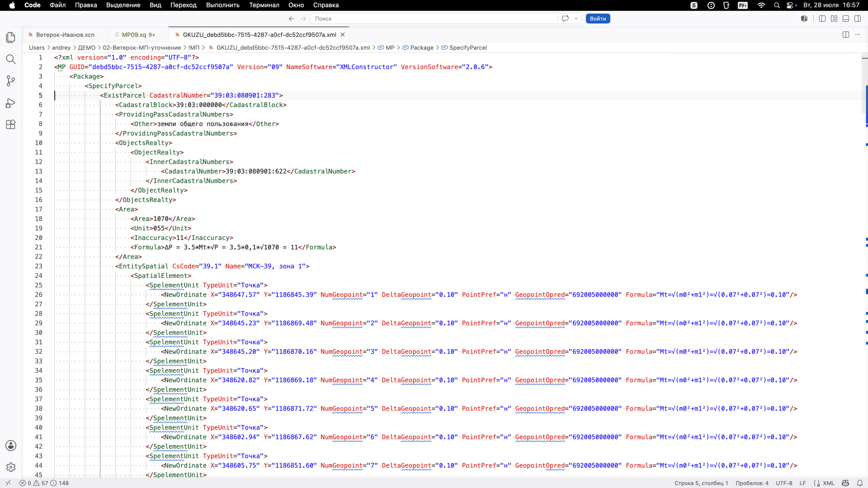868x488 pixels.
Task: Go back with navigation arrow
Action: click(x=291, y=19)
